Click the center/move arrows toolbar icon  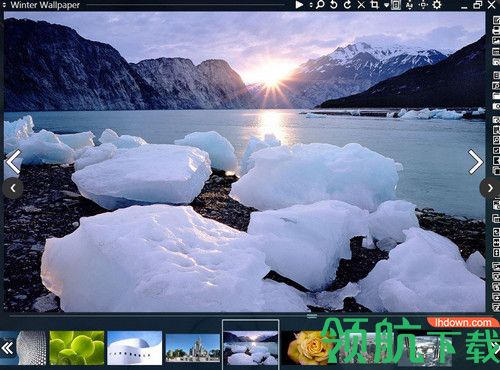pos(423,5)
